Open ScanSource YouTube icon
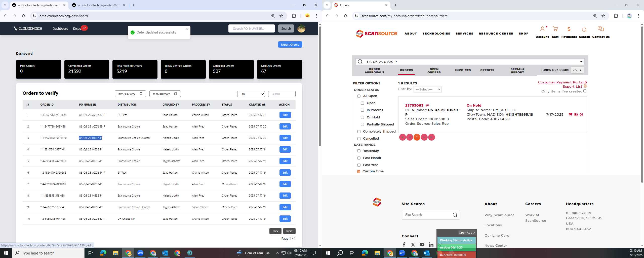This screenshot has width=644, height=258. pos(422,245)
